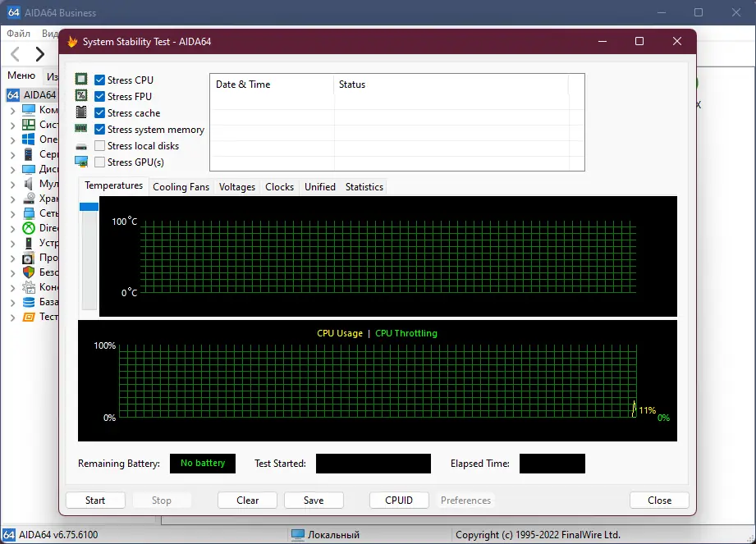Click the database icon for База tree node
The height and width of the screenshot is (544, 756).
coord(29,302)
